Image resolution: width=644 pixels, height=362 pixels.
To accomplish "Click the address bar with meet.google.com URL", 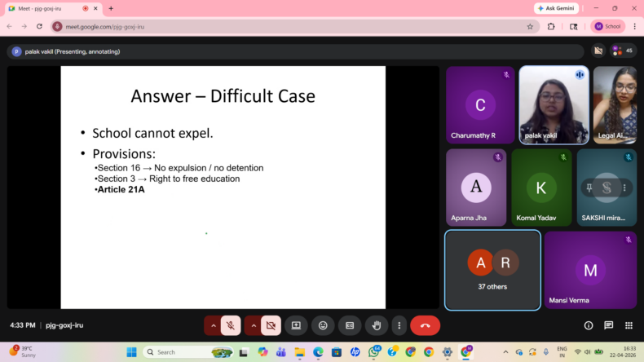I will click(x=293, y=26).
